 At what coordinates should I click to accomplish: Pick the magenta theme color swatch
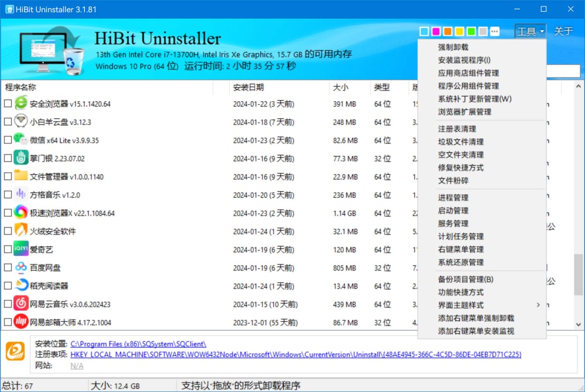pyautogui.click(x=436, y=32)
